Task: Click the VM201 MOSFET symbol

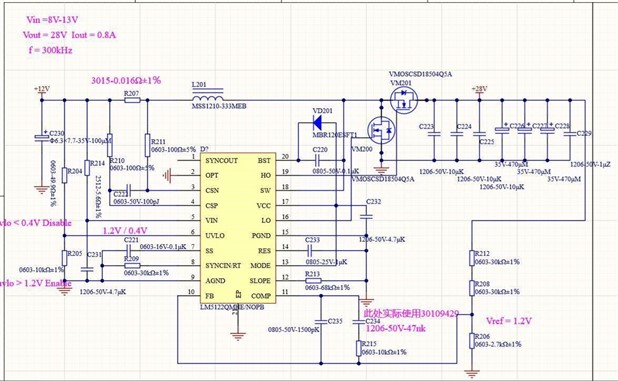Action: (x=404, y=100)
